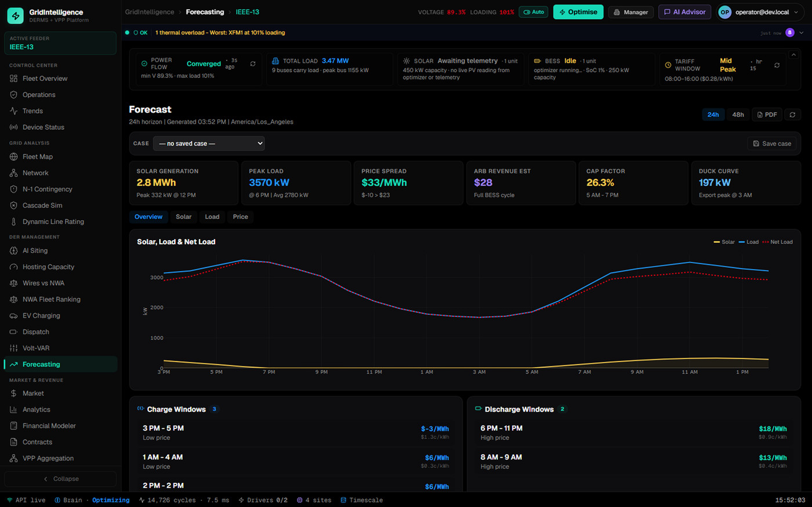
Task: Select the 6 PM - 11 PM discharge window
Action: pos(634,432)
